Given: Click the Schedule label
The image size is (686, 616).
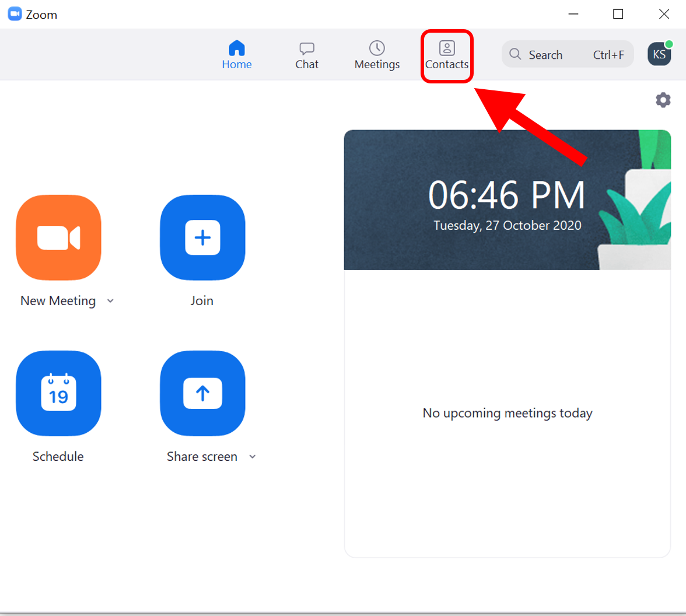Looking at the screenshot, I should 58,457.
